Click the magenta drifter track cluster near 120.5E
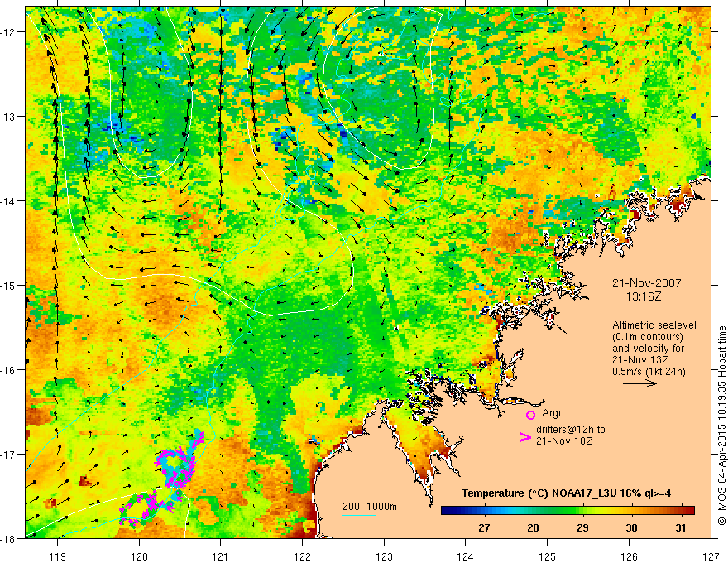The width and height of the screenshot is (728, 563). [x=180, y=461]
